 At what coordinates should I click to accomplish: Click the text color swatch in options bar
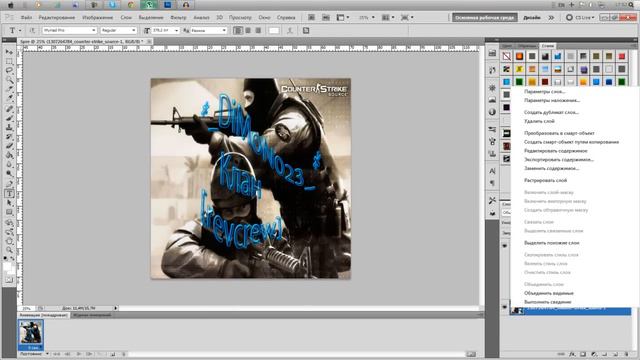pos(274,31)
